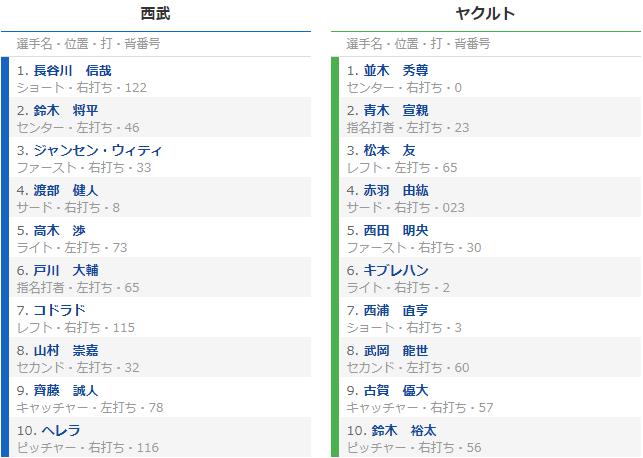Click catcher 古賀 優大
The image size is (643, 458).
pos(394,390)
